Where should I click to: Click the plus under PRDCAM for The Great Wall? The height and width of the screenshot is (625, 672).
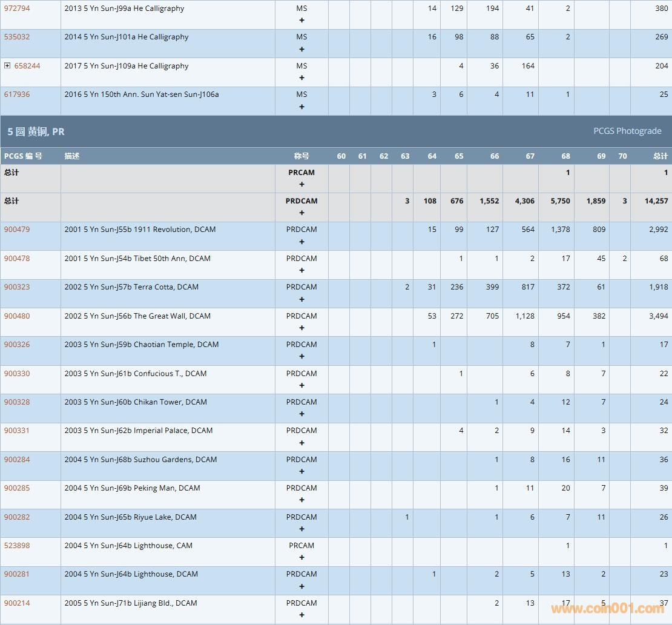pos(301,328)
